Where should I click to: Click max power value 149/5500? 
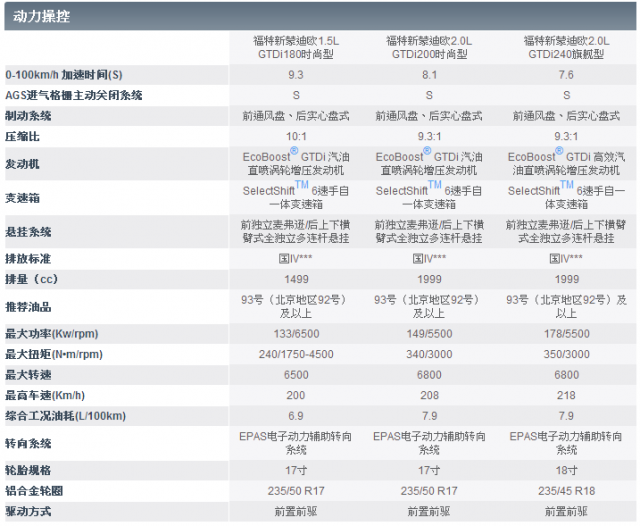[x=429, y=334]
